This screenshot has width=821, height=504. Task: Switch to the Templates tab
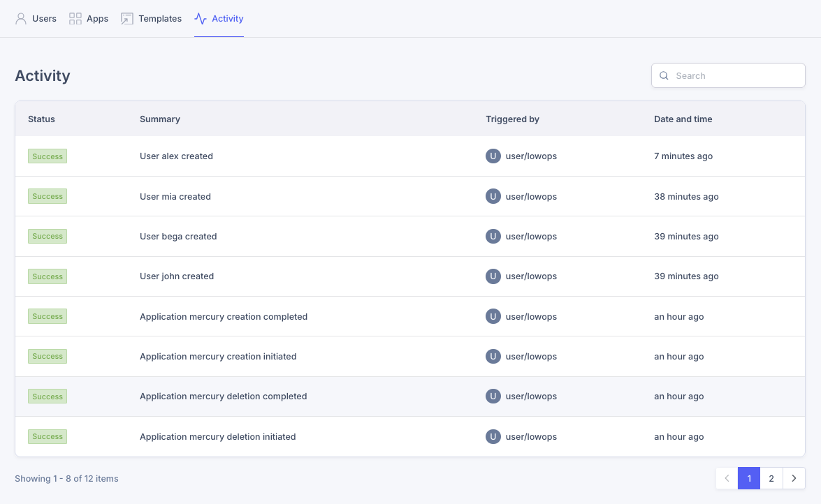coord(151,19)
